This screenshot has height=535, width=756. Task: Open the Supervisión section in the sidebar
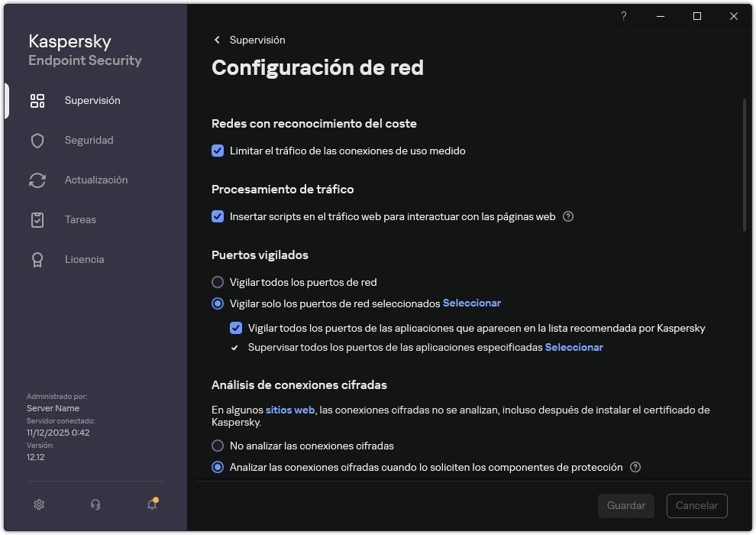click(92, 100)
